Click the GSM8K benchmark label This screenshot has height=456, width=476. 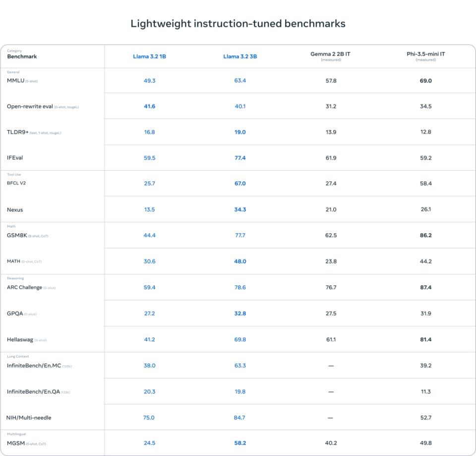(x=18, y=236)
